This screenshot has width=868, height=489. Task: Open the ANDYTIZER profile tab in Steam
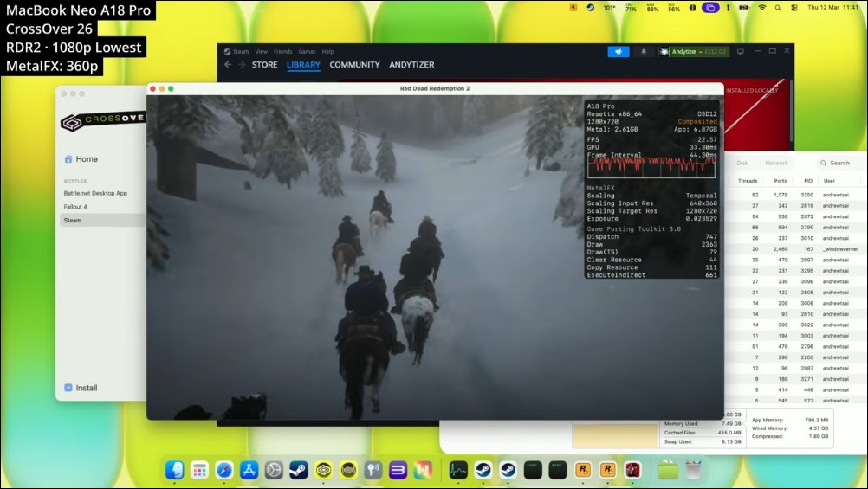click(411, 65)
